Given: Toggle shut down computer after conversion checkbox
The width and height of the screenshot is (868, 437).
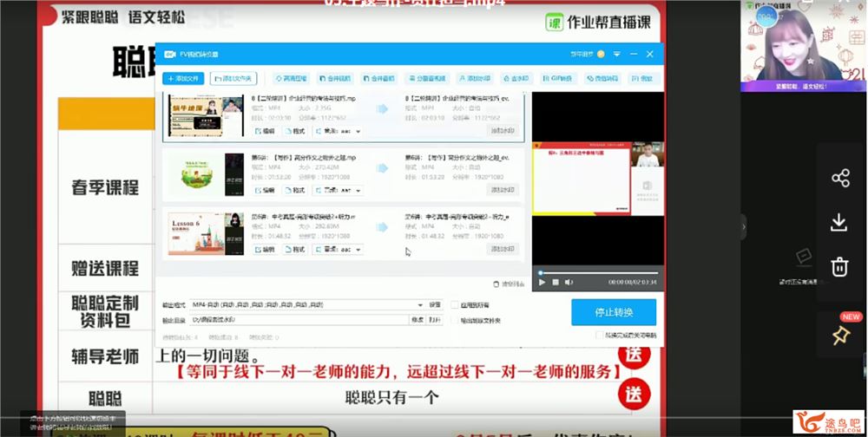Looking at the screenshot, I should [599, 336].
